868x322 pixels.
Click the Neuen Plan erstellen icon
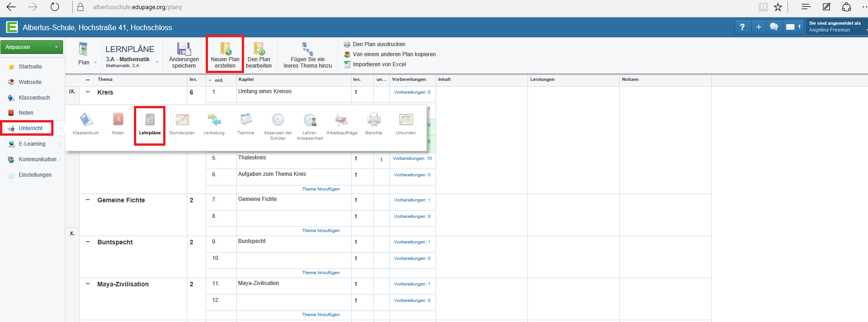225,49
